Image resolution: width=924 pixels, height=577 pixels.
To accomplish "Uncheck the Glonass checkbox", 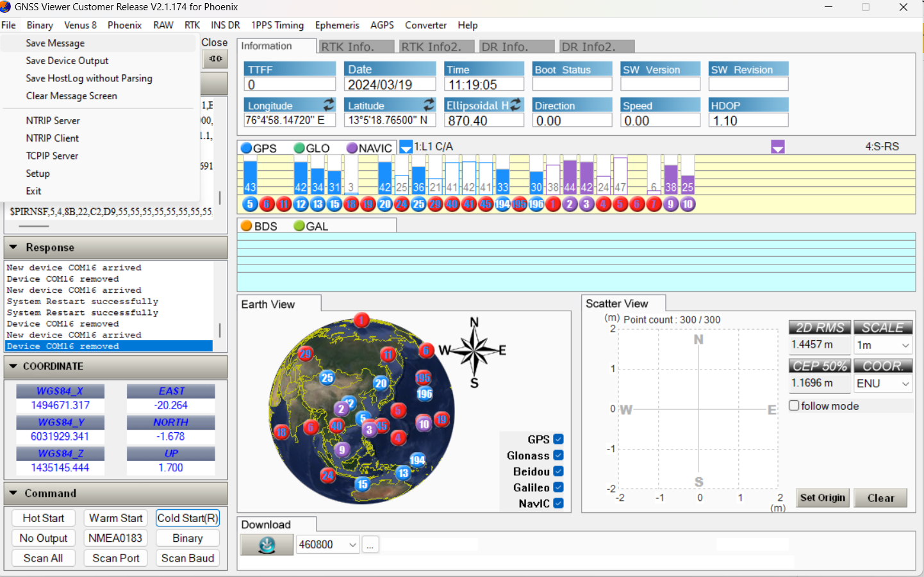I will [x=558, y=455].
